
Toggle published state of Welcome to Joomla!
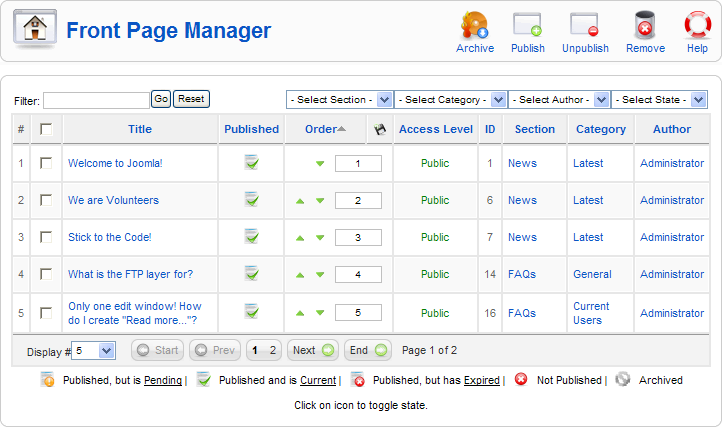coord(252,162)
